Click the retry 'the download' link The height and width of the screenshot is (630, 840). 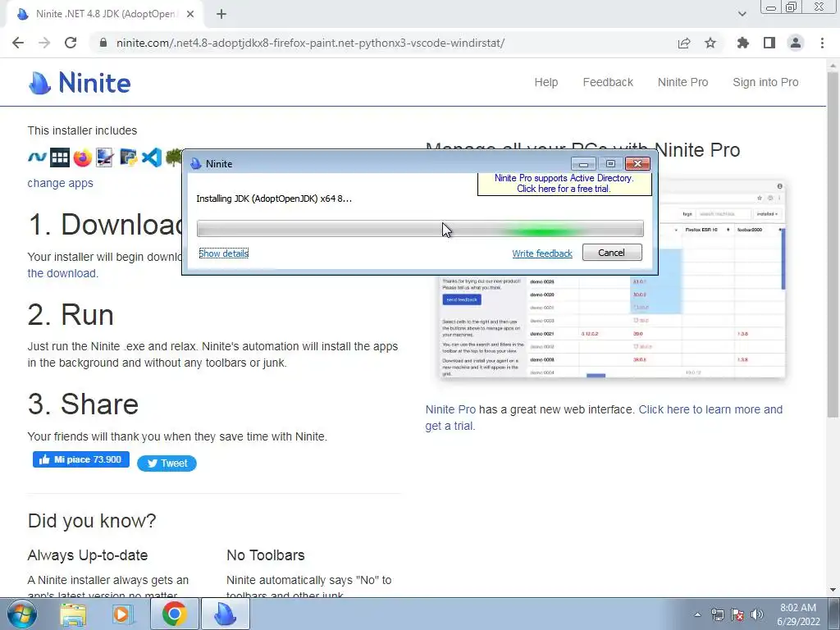pos(62,273)
